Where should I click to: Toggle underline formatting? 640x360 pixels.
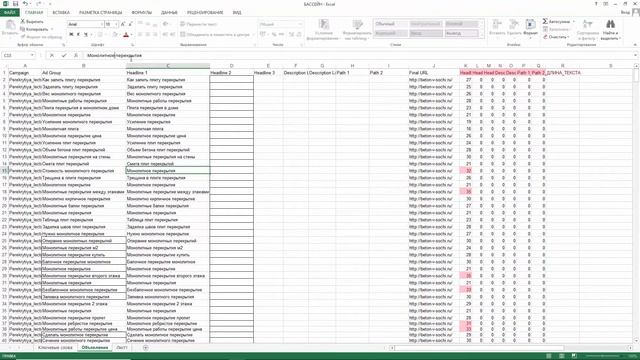(x=85, y=35)
